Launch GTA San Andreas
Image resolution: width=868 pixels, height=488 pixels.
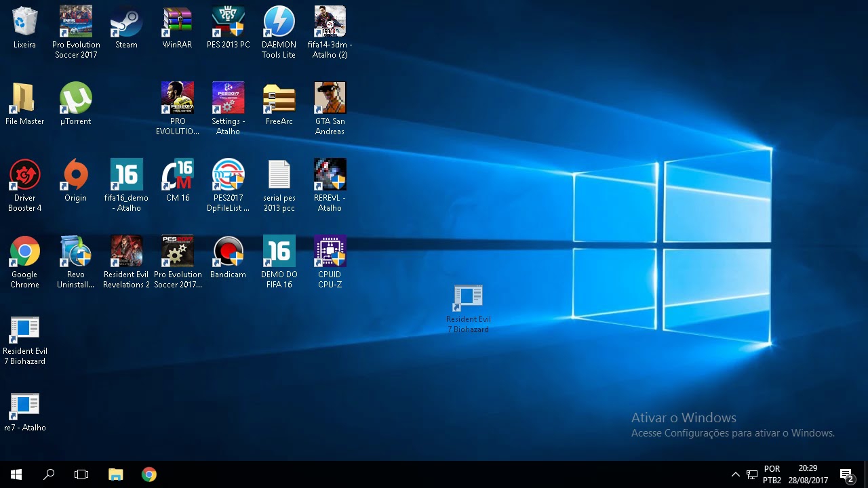330,97
